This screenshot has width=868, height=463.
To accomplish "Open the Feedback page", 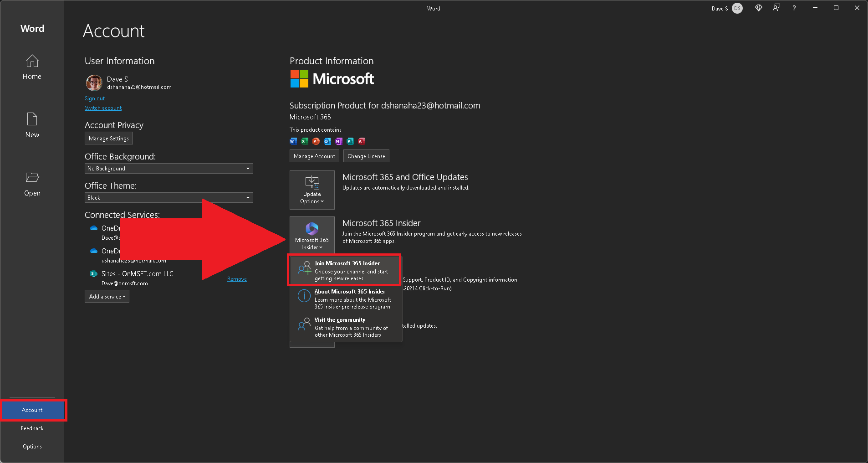I will tap(32, 428).
